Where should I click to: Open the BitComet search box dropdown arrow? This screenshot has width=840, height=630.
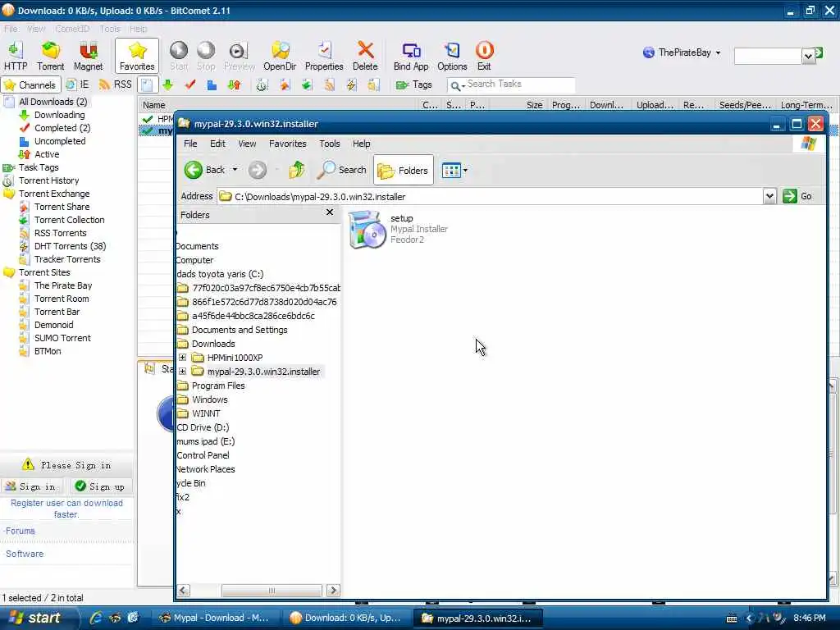coord(808,56)
